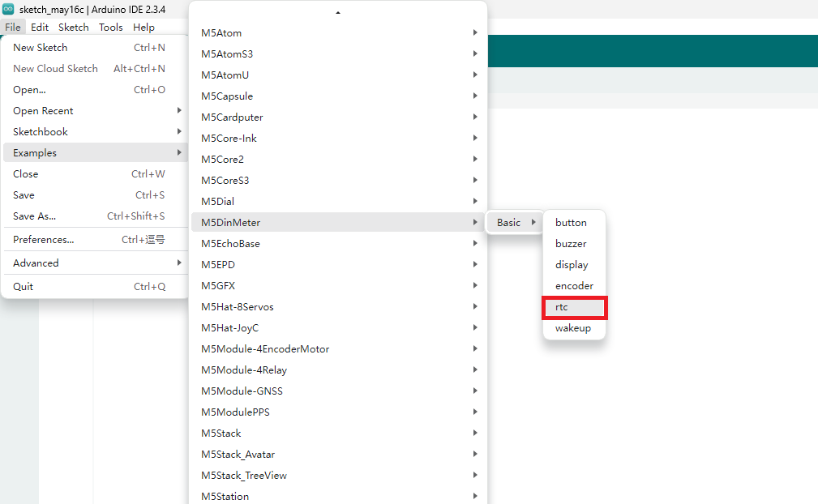Expand M5Capsule examples
This screenshot has height=504, width=818.
[x=338, y=96]
